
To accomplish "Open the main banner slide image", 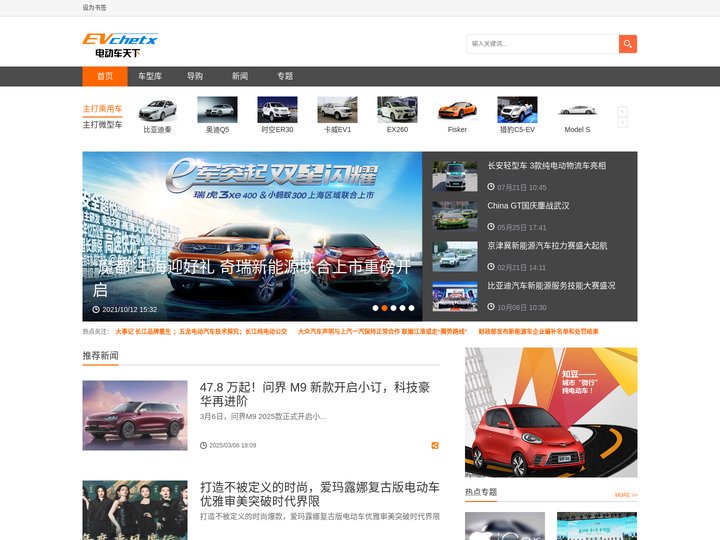I will point(252,236).
